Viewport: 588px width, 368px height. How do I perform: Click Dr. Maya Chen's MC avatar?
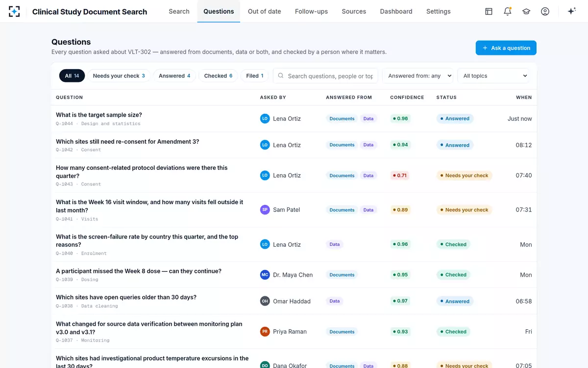(x=265, y=275)
